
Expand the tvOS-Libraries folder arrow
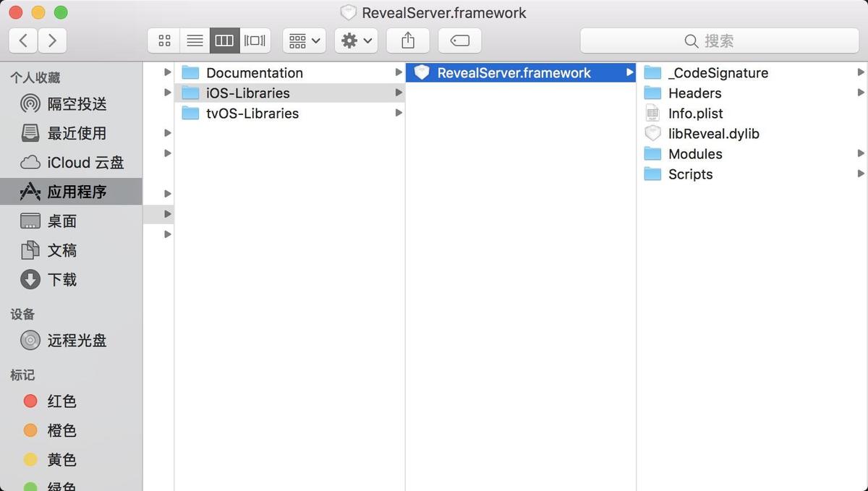(399, 113)
